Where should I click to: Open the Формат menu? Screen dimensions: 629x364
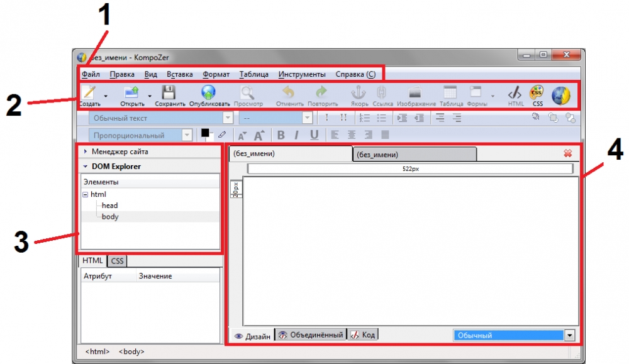pyautogui.click(x=216, y=74)
